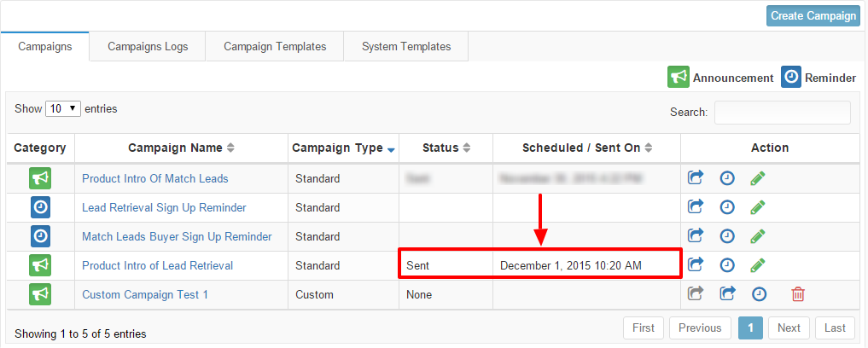Click send icon for Product Intro Of Match Leads

[696, 178]
